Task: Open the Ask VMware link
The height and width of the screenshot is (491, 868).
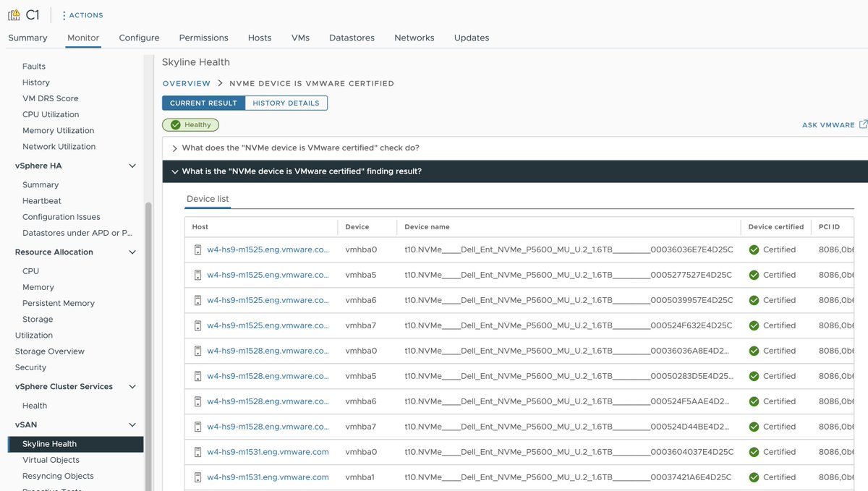Action: (828, 125)
